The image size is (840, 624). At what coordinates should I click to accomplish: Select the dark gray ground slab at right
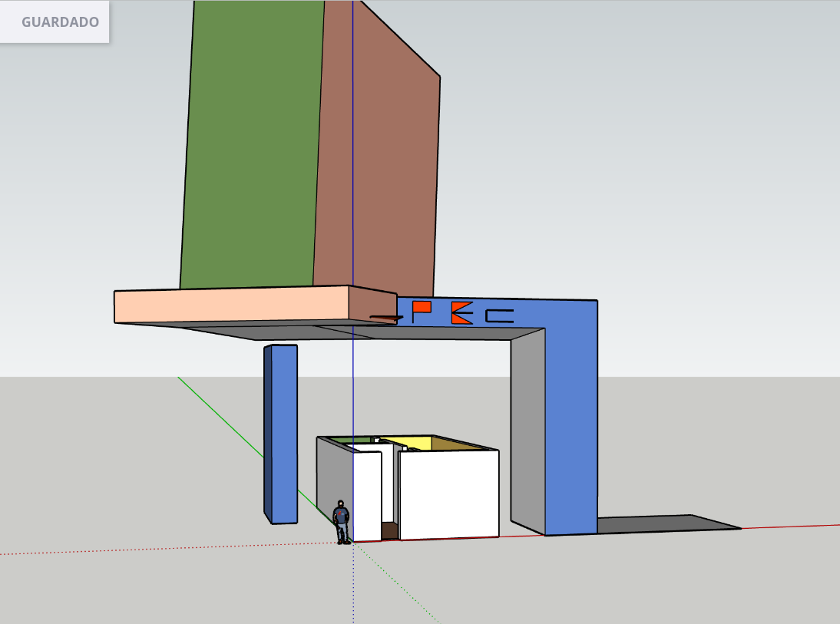[x=668, y=524]
